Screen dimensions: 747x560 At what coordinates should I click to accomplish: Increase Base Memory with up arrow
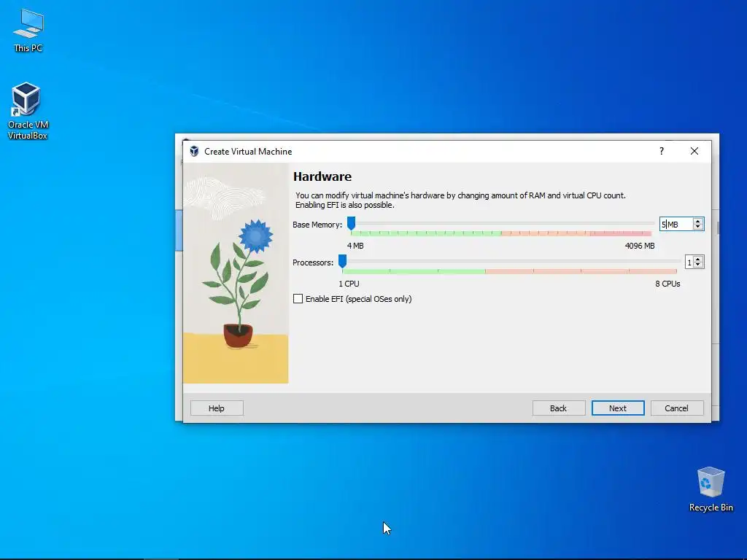698,222
